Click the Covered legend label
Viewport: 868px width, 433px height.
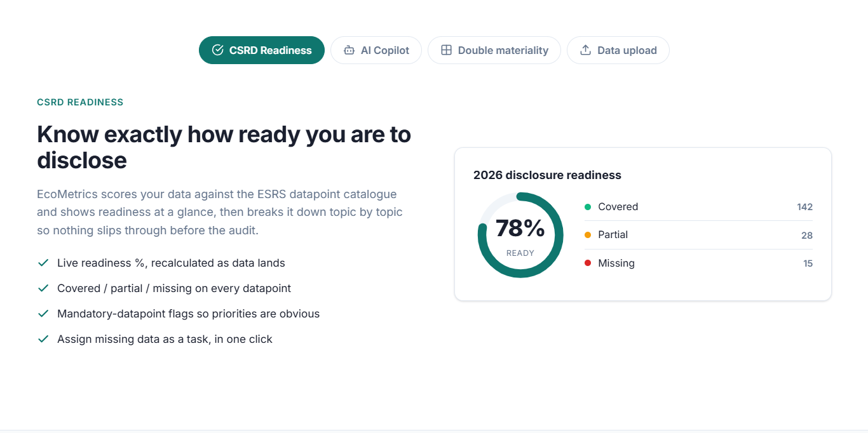click(x=618, y=207)
